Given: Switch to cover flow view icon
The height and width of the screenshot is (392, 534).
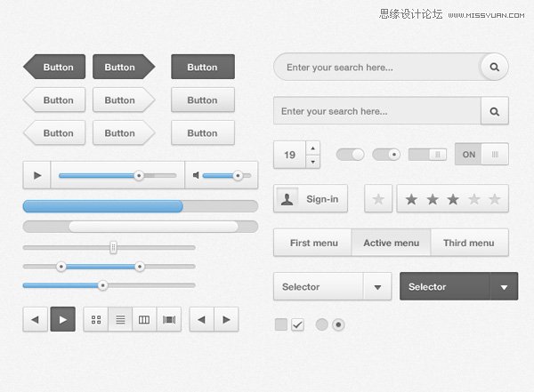Looking at the screenshot, I should tap(169, 319).
